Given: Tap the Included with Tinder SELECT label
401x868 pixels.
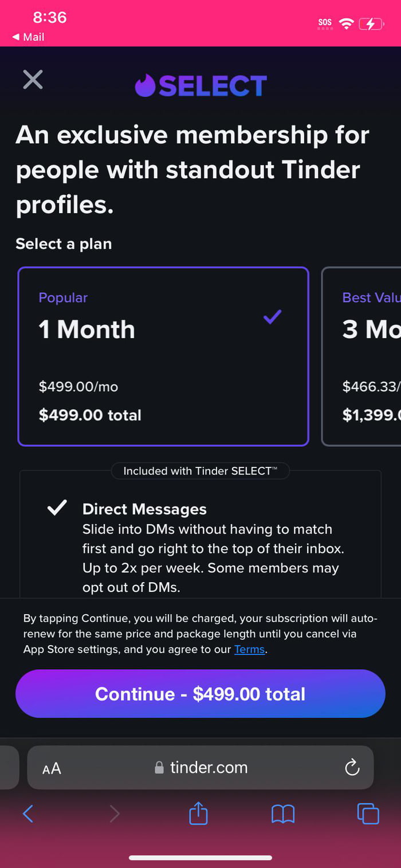Looking at the screenshot, I should click(x=200, y=471).
